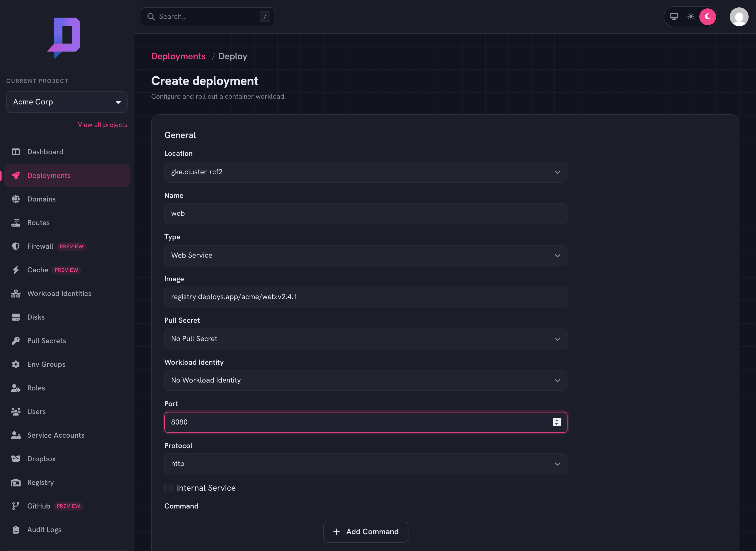Click Deployments breadcrumb link
This screenshot has width=756, height=551.
178,56
